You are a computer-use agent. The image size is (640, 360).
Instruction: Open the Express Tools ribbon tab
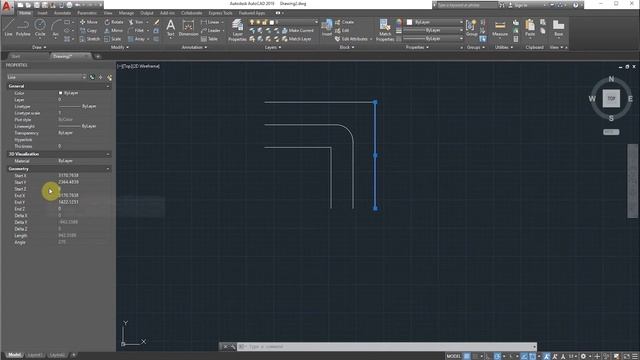coord(220,13)
